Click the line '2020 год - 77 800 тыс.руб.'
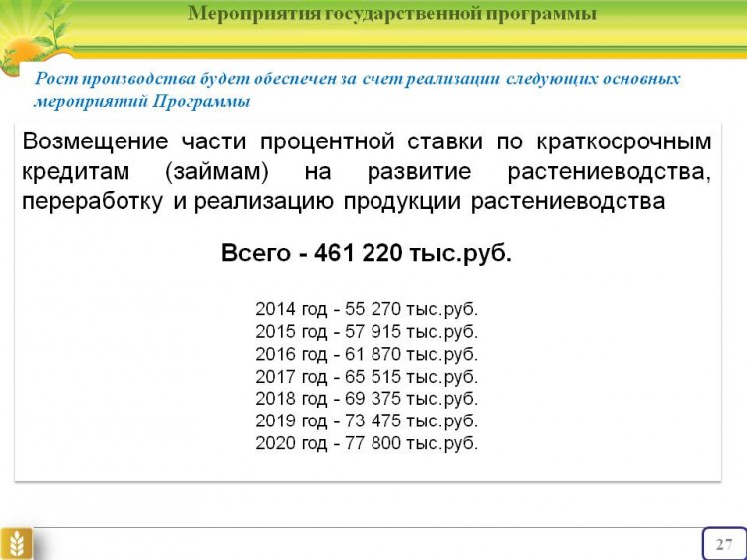 point(366,443)
